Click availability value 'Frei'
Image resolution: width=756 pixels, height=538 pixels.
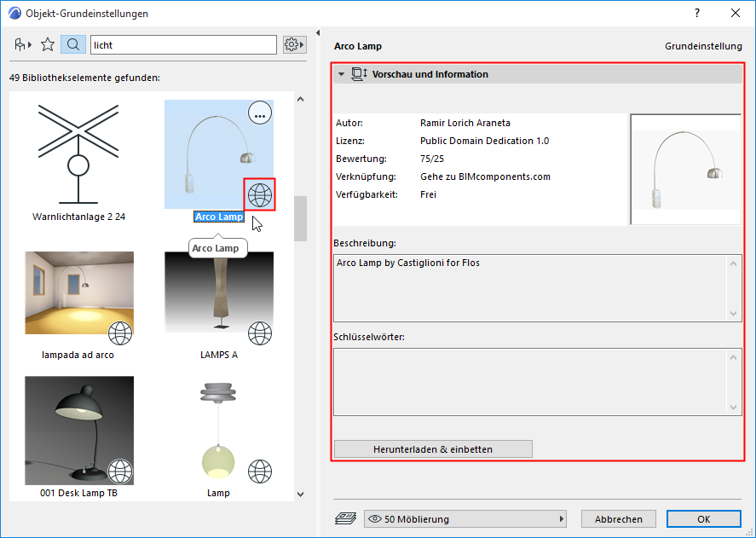(x=428, y=194)
